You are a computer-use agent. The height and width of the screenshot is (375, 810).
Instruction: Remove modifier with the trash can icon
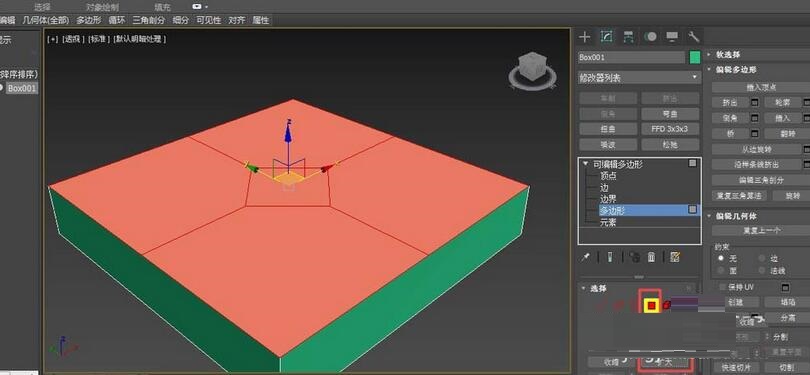tap(651, 257)
